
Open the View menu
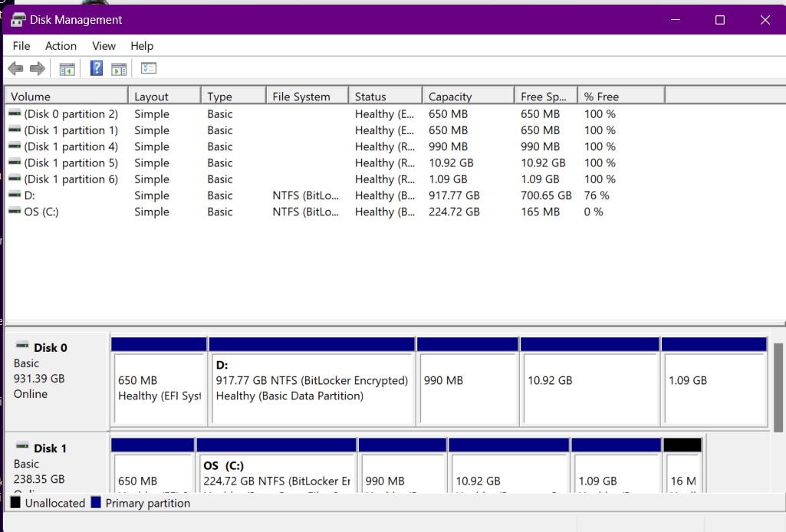point(104,46)
